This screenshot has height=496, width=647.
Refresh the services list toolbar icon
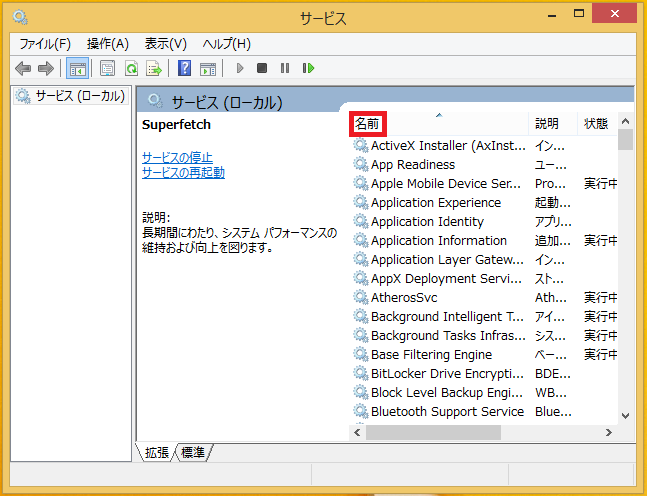click(x=131, y=68)
